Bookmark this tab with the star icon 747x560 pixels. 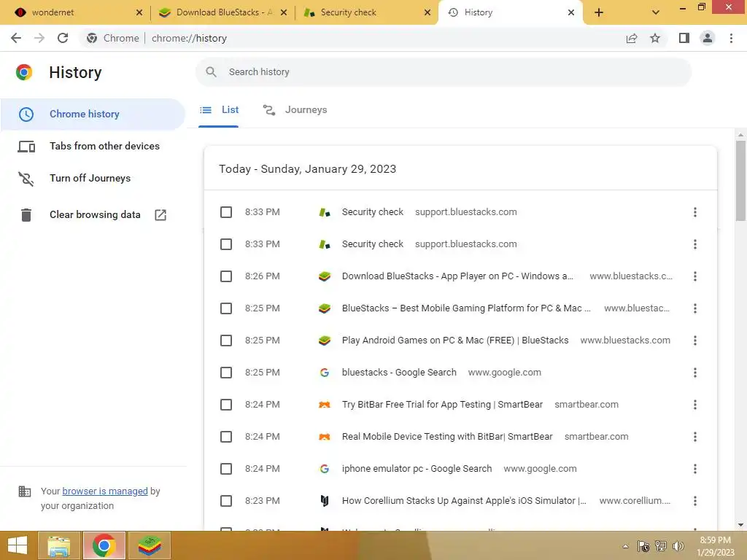(x=655, y=38)
